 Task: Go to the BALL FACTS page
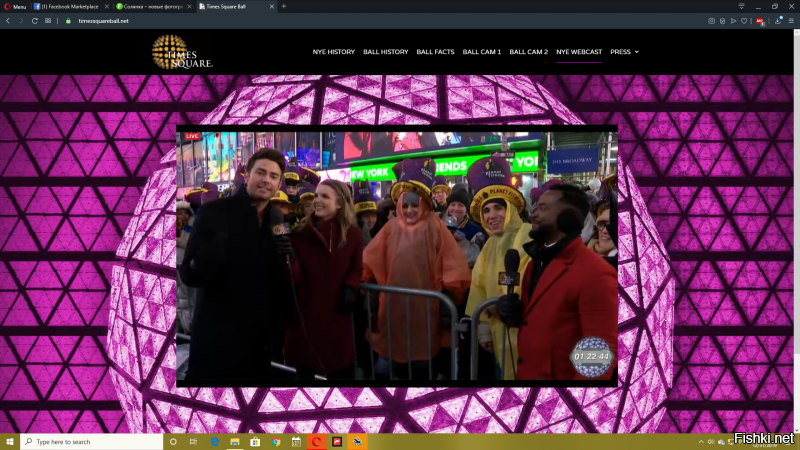pos(435,52)
